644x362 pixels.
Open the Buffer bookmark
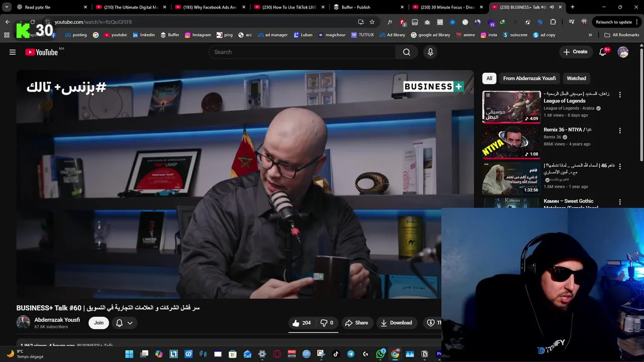click(x=170, y=35)
